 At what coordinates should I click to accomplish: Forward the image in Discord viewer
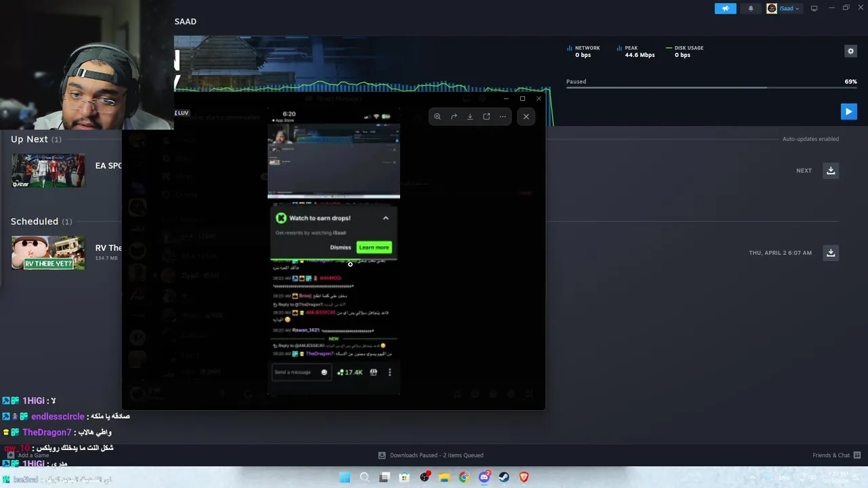[x=454, y=117]
